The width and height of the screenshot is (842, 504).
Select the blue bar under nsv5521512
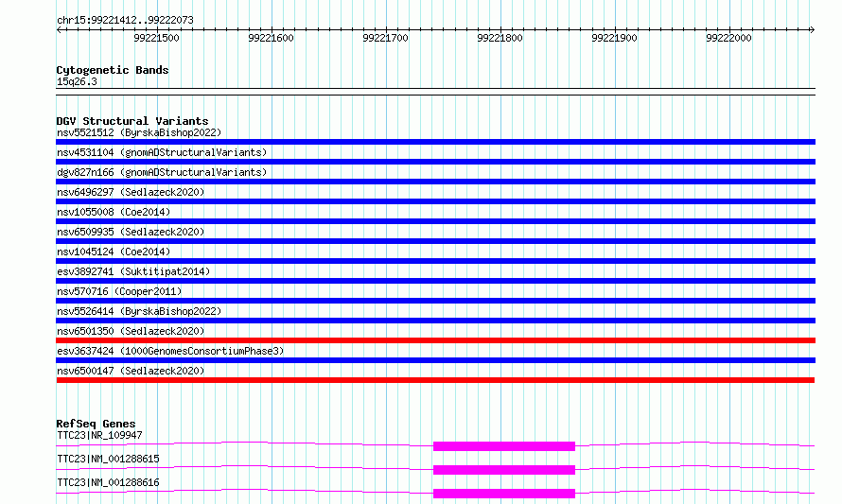coord(435,142)
